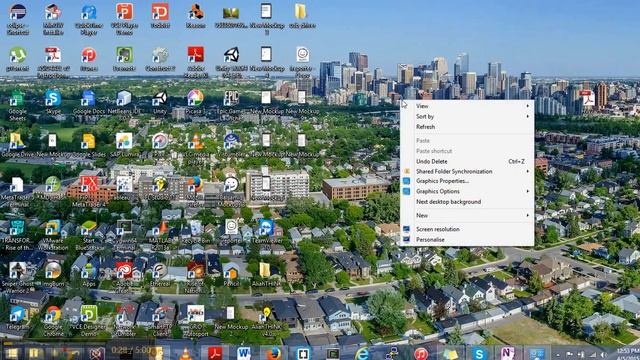Select the eclipse shortcut on the desktop
The image size is (640, 360).
click(18, 19)
